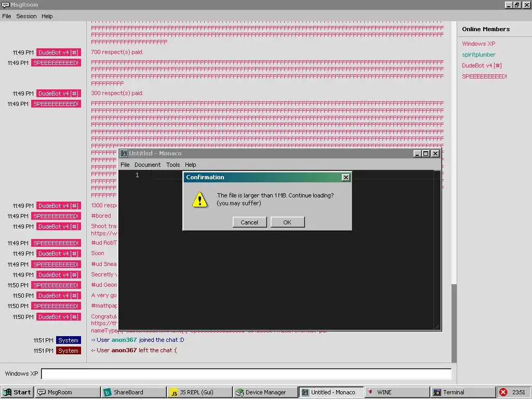Switch to Device Manager in taskbar
Viewport: 532px width, 399px height.
265,392
